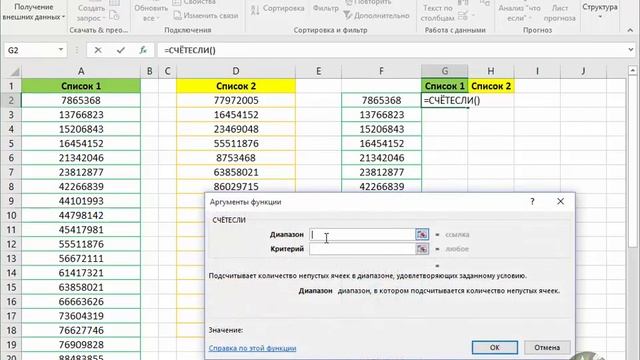Expand the formula bar with its chevron
Viewport: 640px width, 360px height.
631,50
